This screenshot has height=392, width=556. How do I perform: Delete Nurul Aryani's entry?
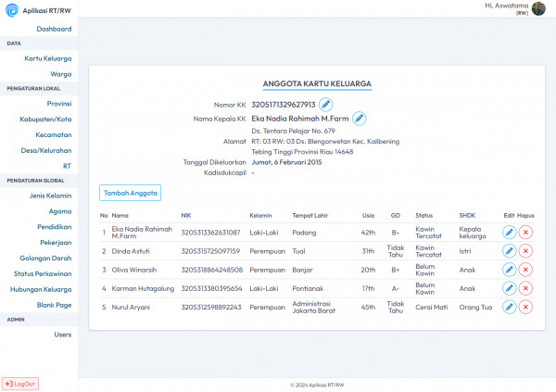coord(525,307)
